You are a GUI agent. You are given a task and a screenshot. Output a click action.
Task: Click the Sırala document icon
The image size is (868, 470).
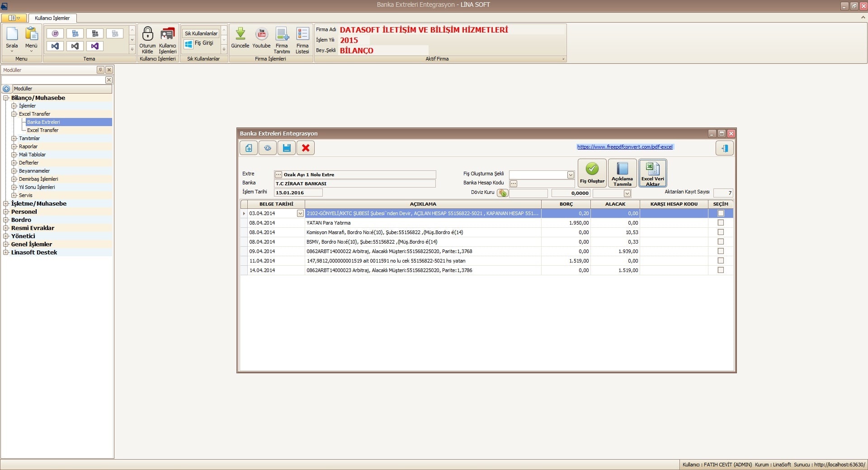click(x=12, y=34)
